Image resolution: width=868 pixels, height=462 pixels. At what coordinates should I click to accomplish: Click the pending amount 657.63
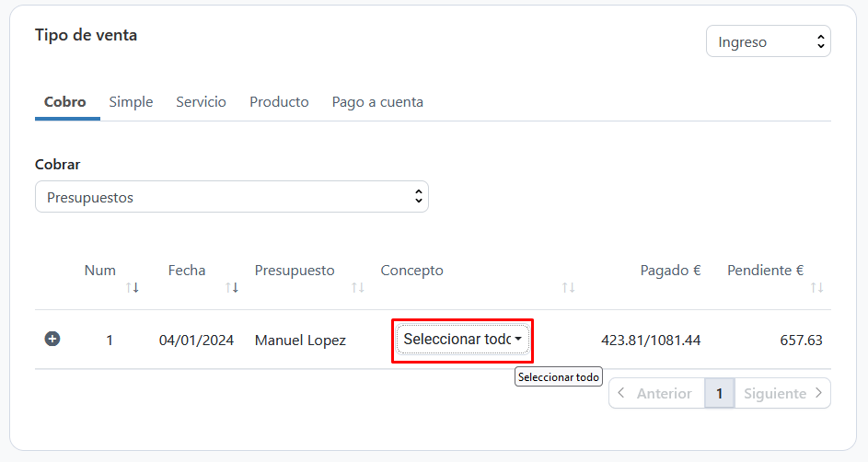click(x=801, y=341)
